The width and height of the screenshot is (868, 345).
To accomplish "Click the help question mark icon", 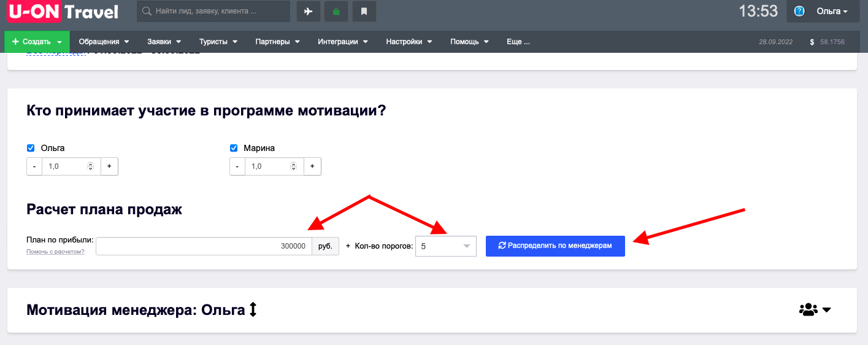I will [799, 11].
